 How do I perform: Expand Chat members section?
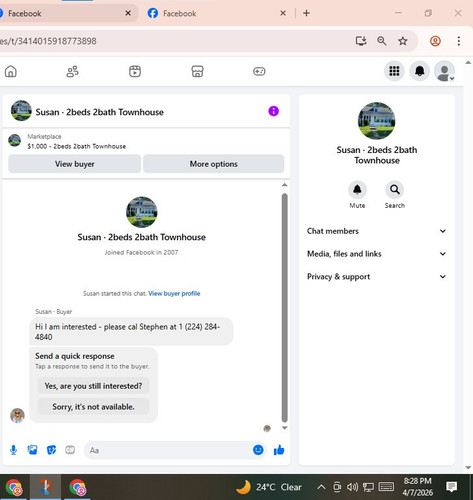376,231
